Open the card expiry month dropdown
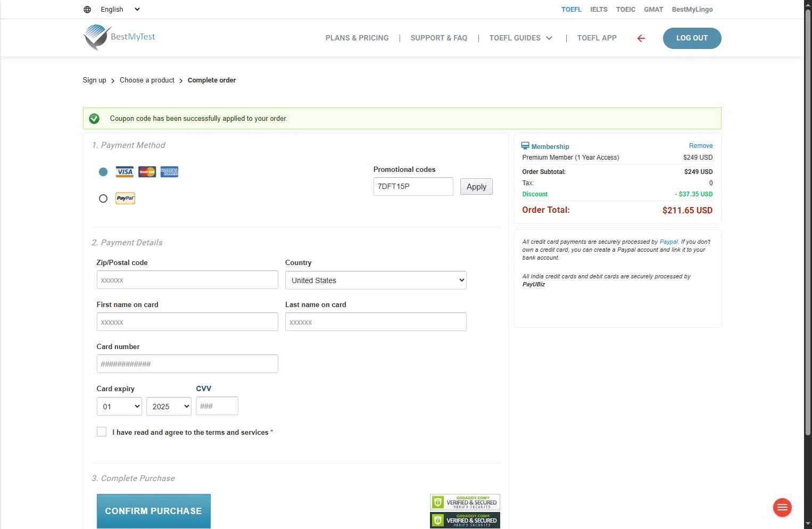812x529 pixels. (119, 406)
